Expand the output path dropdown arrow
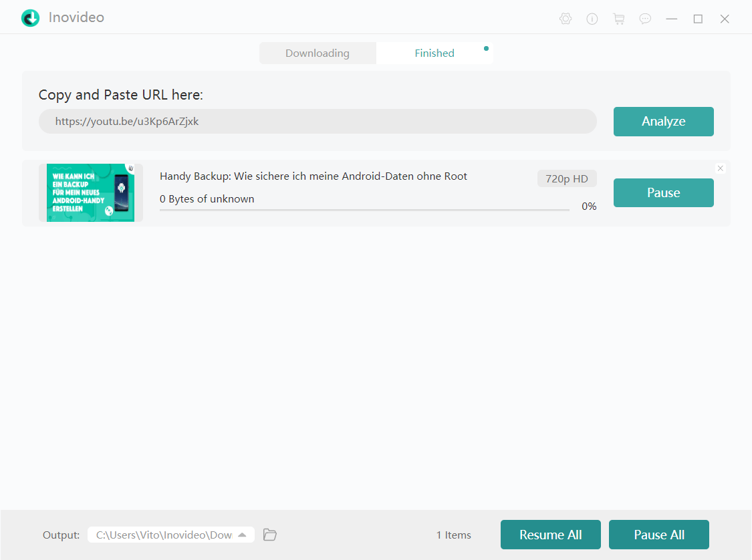The image size is (752, 560). 242,535
